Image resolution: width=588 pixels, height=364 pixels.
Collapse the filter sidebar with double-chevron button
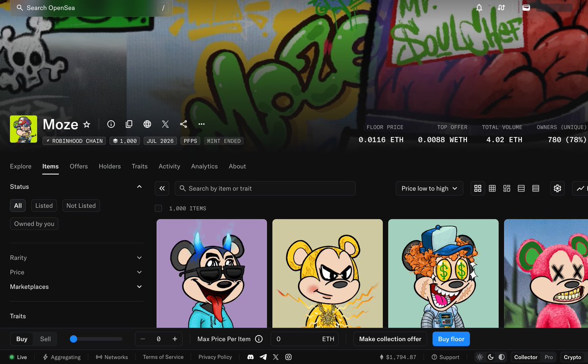click(162, 188)
